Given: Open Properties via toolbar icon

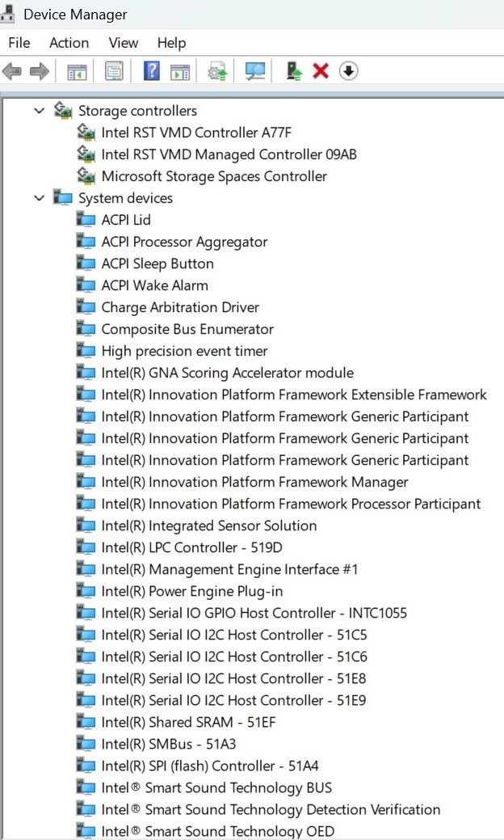Looking at the screenshot, I should (x=114, y=70).
